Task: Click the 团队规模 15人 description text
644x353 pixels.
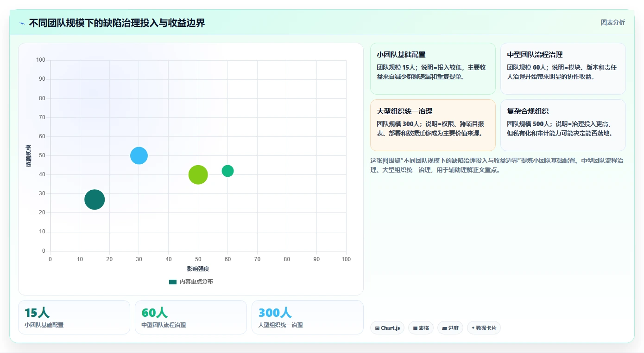Action: click(431, 72)
